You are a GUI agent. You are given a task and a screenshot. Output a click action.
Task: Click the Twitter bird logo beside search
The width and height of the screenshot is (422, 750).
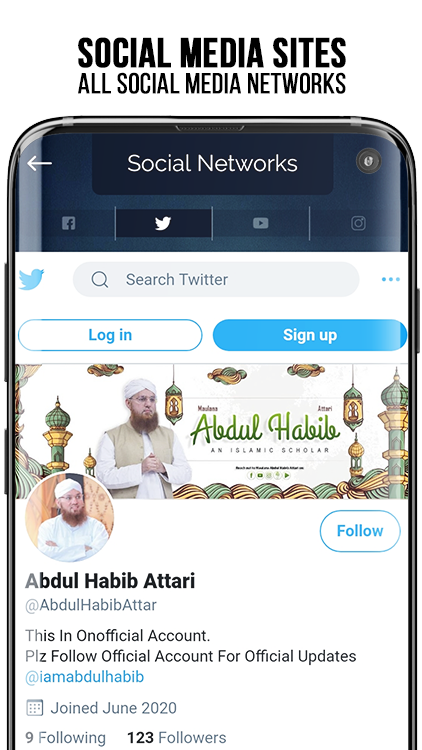(x=32, y=279)
